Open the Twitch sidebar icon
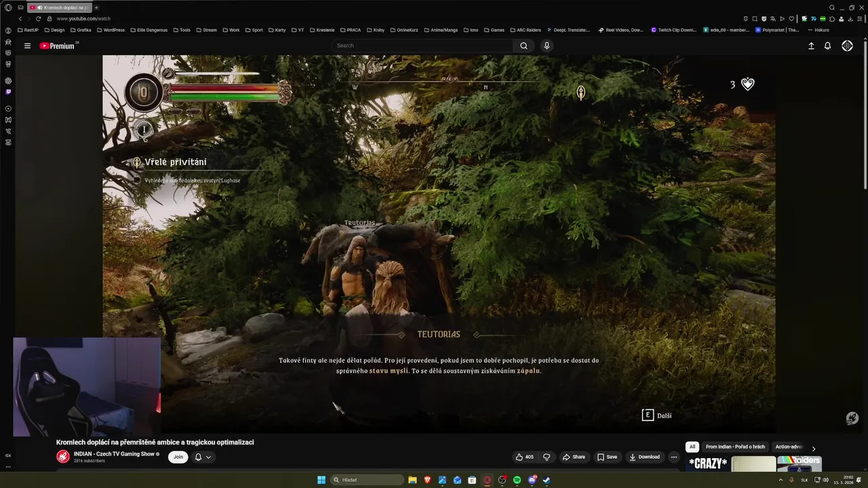This screenshot has width=868, height=488. pyautogui.click(x=8, y=91)
